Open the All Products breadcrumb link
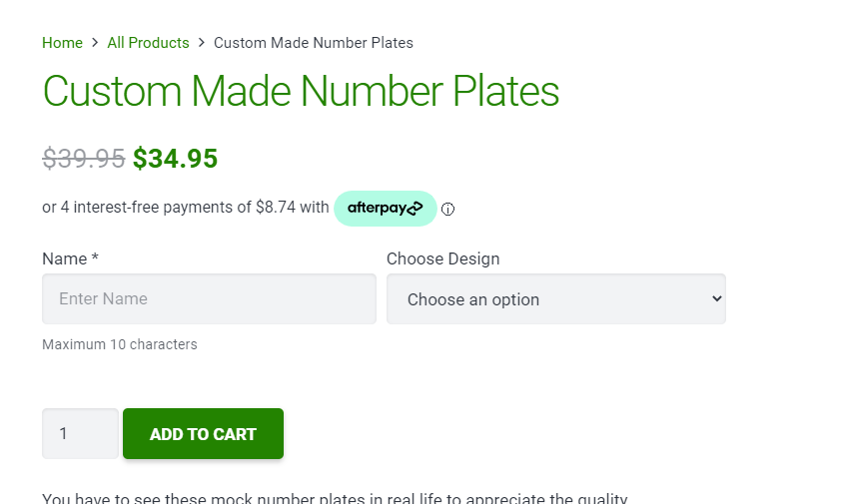The height and width of the screenshot is (504, 841). (148, 43)
